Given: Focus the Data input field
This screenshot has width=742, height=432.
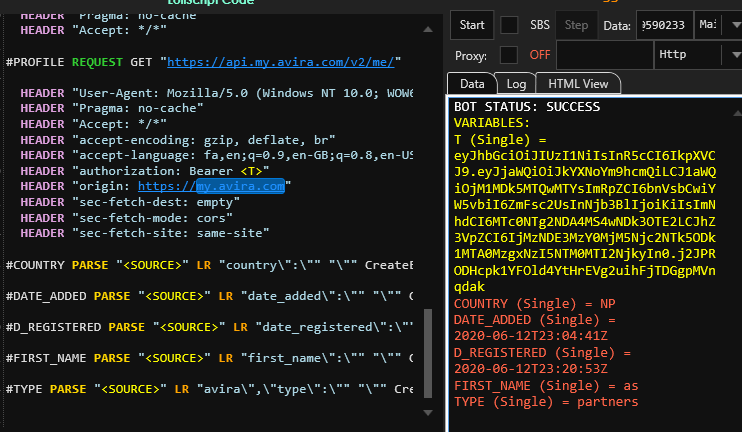Looking at the screenshot, I should pyautogui.click(x=664, y=25).
